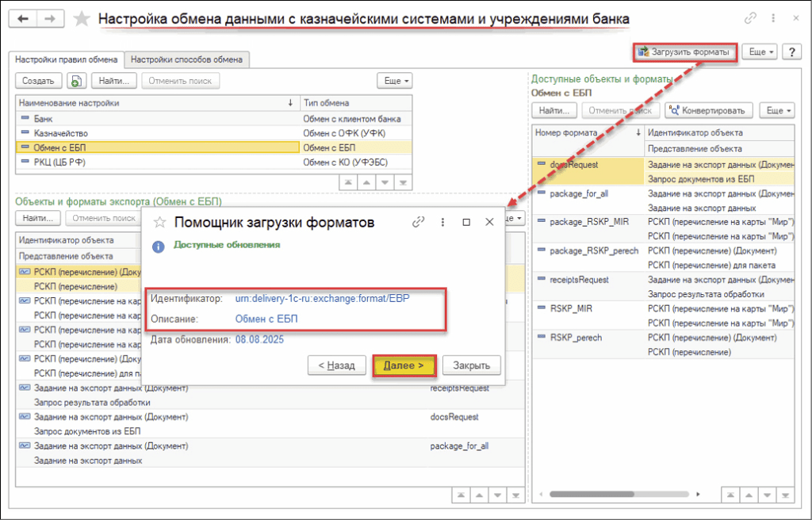Expand the Еще dropdown beside Конвертировать

coord(776,110)
